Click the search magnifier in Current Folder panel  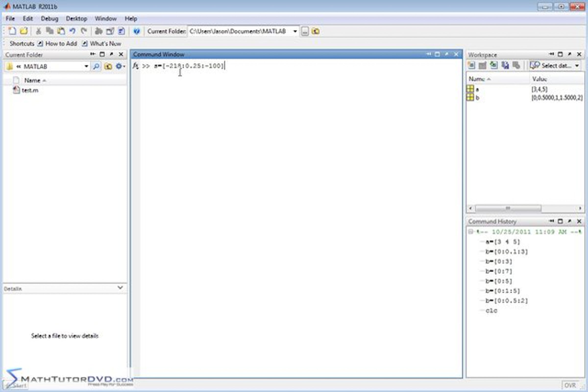tap(96, 66)
